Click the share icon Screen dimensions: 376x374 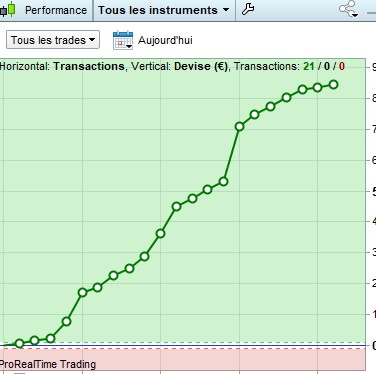348,9
